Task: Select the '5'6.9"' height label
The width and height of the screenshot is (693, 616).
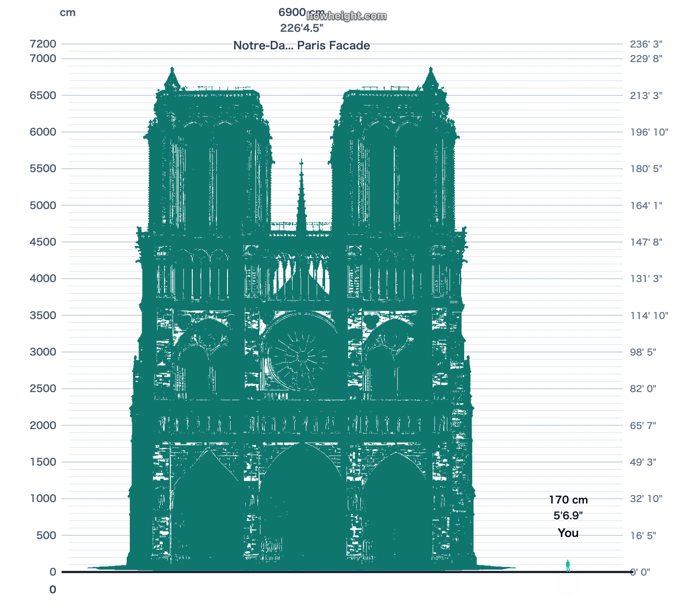Action: click(x=568, y=515)
